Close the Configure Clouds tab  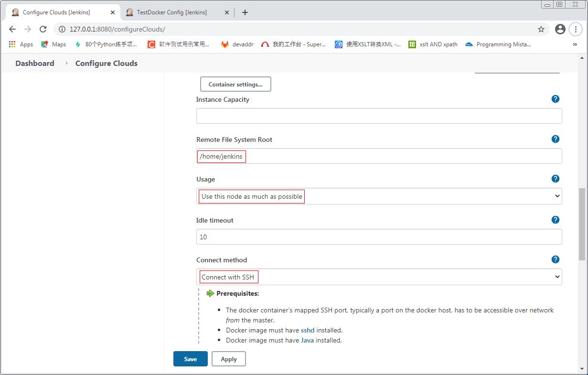[113, 12]
